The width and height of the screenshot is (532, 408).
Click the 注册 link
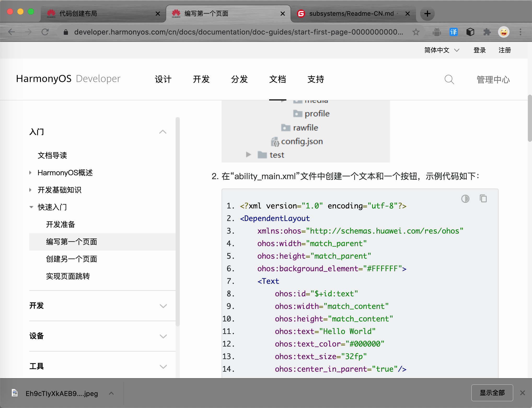tap(505, 50)
